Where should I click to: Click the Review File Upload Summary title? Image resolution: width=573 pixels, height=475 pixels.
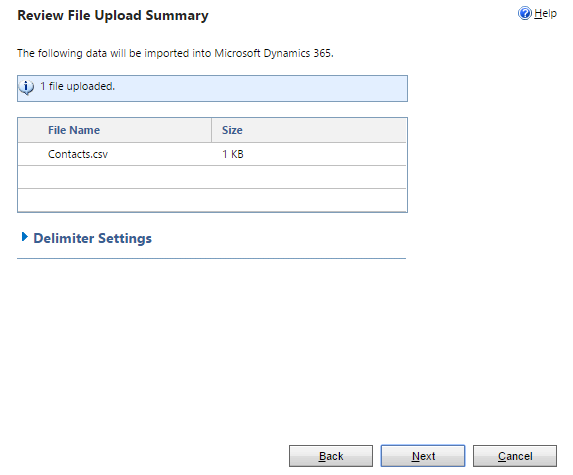pos(113,15)
